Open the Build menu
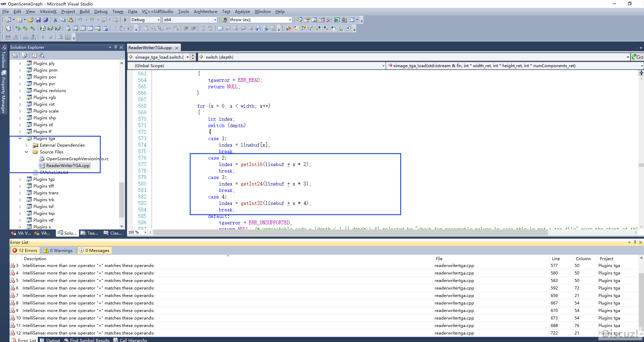 tap(84, 12)
